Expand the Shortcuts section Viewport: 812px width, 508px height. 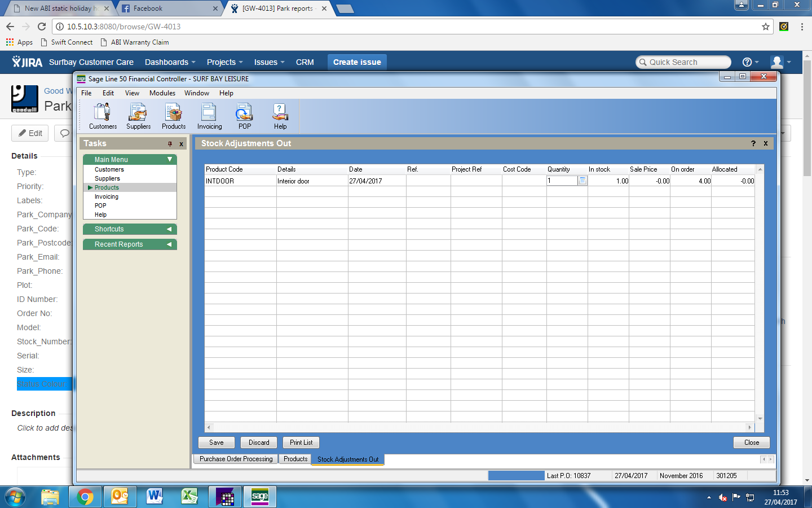coord(169,229)
